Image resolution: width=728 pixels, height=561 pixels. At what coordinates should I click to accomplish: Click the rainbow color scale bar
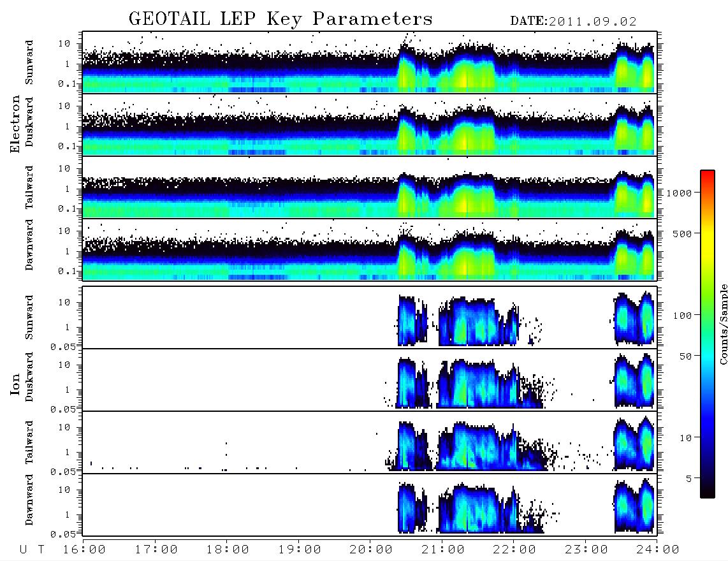tap(707, 334)
